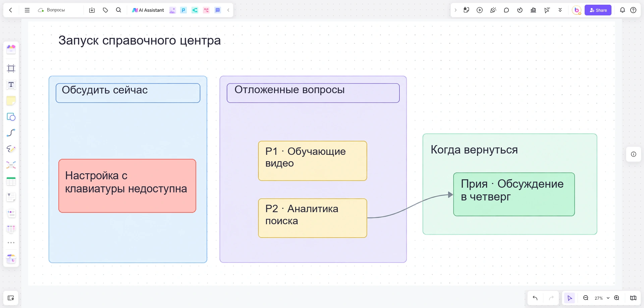The height and width of the screenshot is (308, 644).
Task: Expand the top-right toolbar with the chevron
Action: (x=455, y=10)
